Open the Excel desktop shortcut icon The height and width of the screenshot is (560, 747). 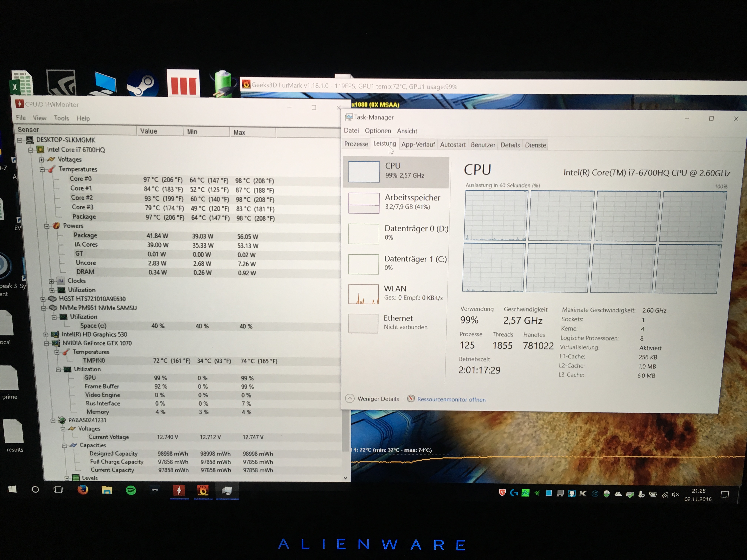coord(22,83)
